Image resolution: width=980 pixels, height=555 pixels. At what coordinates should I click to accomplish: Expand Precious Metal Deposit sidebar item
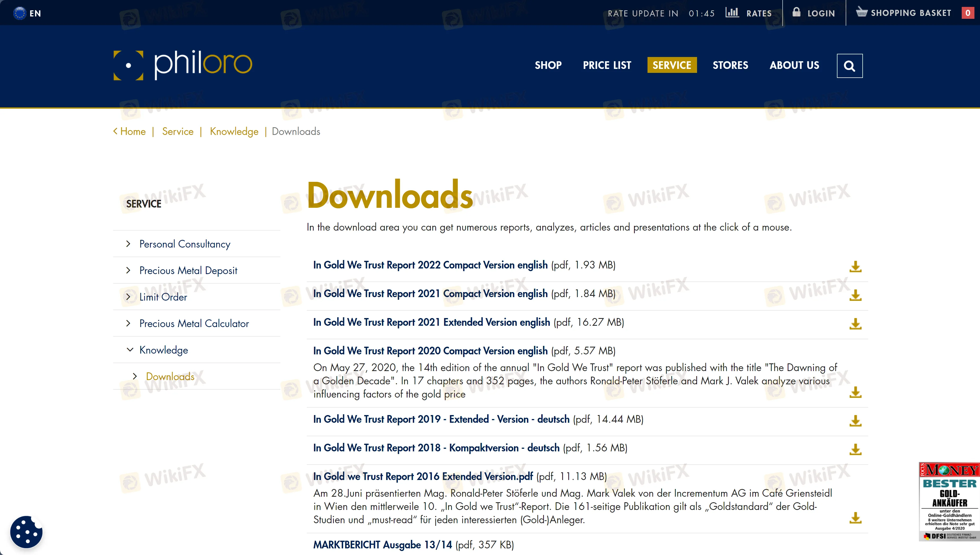tap(128, 270)
